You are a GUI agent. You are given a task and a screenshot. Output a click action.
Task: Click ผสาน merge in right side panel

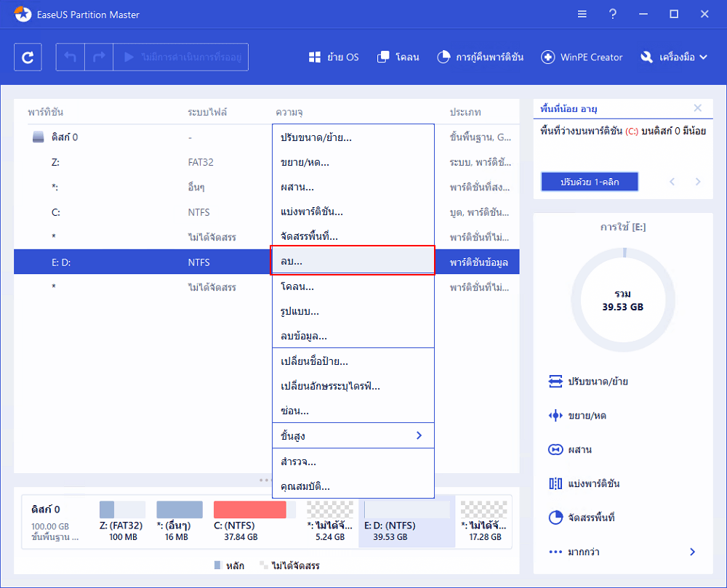coord(570,449)
